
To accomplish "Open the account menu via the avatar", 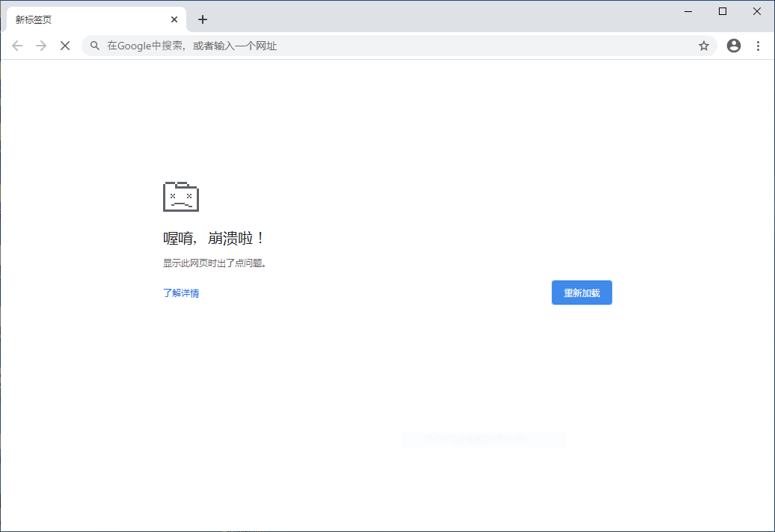I will click(734, 46).
